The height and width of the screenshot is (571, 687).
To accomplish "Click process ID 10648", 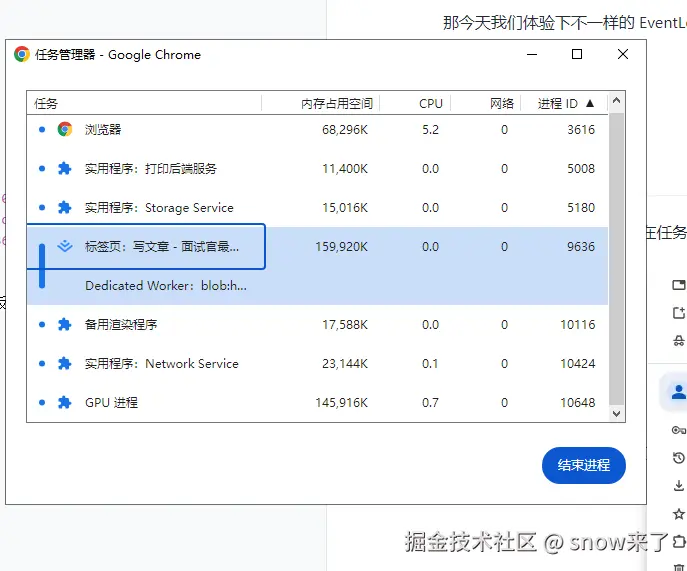I will coord(577,403).
